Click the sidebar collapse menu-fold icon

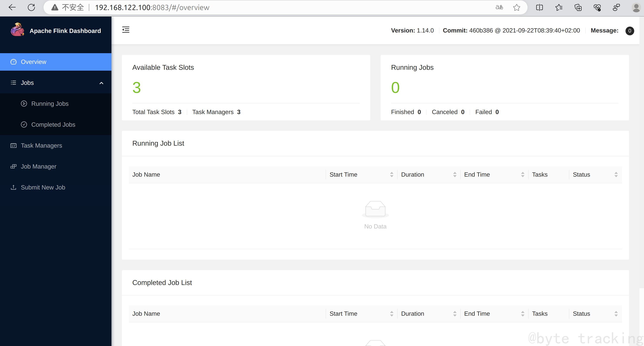[126, 30]
